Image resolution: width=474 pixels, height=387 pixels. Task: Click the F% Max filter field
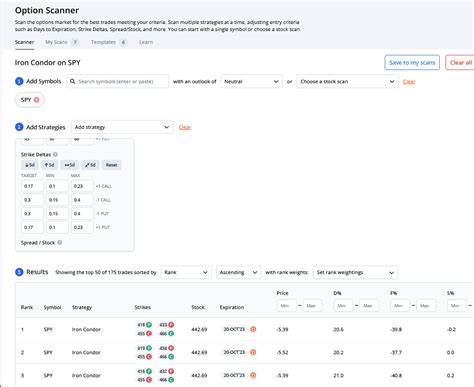[x=426, y=305]
